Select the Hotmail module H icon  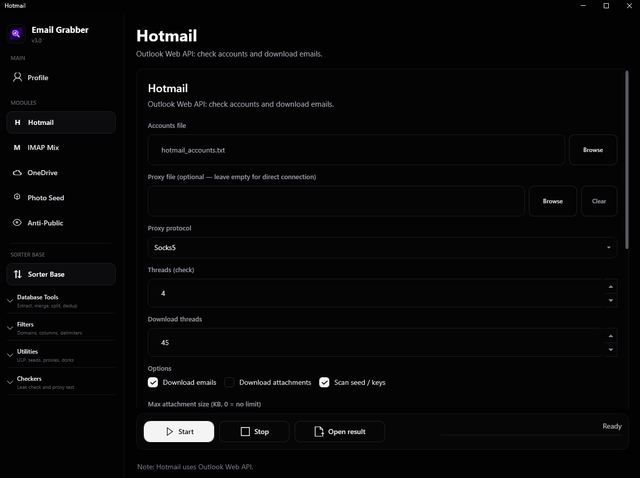coord(17,122)
